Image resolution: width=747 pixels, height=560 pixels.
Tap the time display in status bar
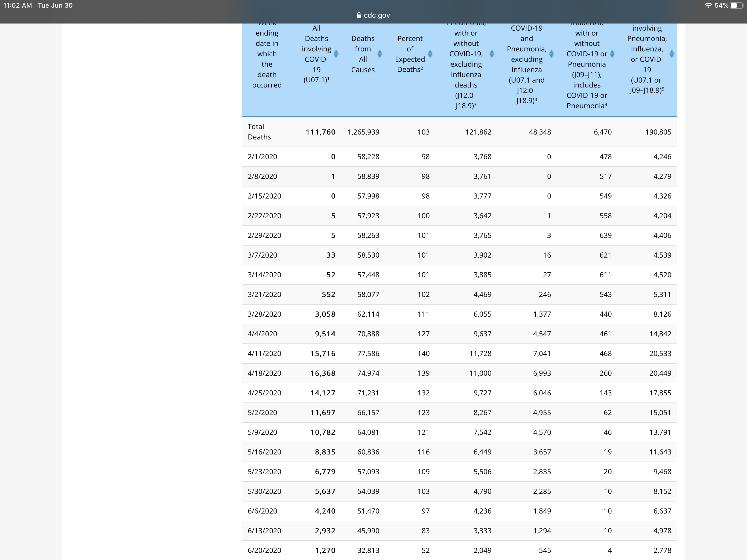(17, 5)
